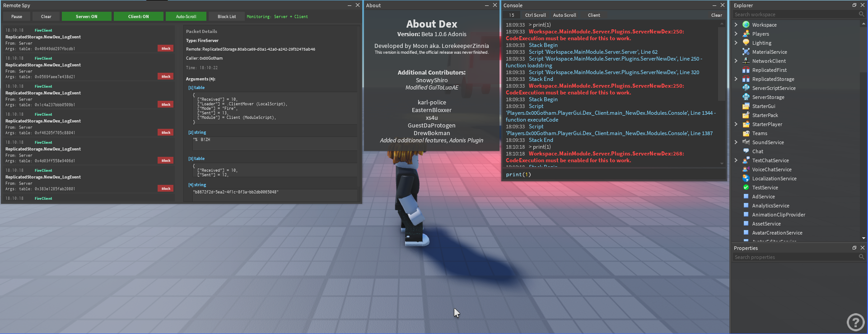This screenshot has width=868, height=334.
Task: Click the SoundService icon
Action: (x=746, y=142)
